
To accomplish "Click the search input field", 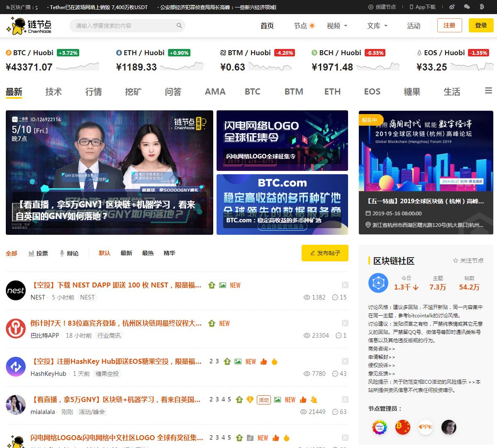I will pos(127,26).
